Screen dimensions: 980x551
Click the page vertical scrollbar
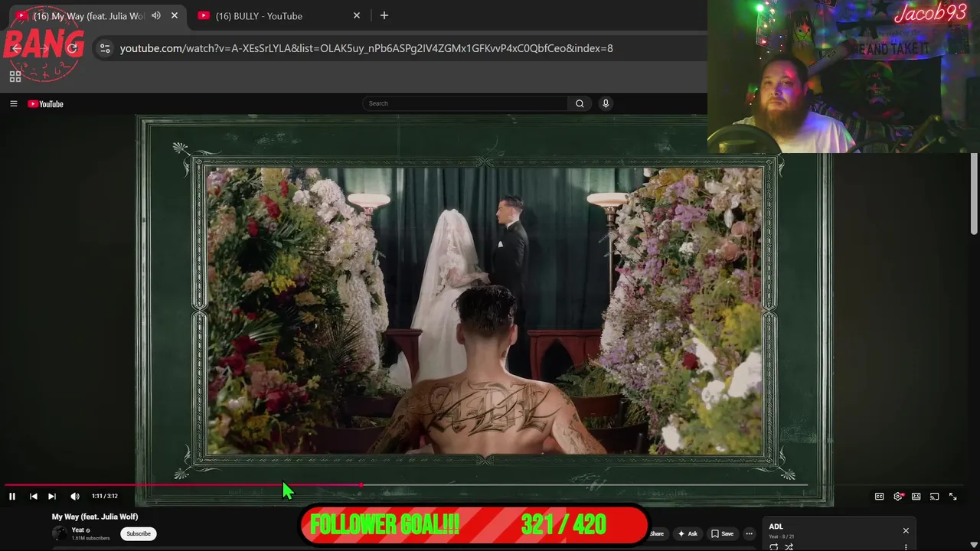(974, 194)
